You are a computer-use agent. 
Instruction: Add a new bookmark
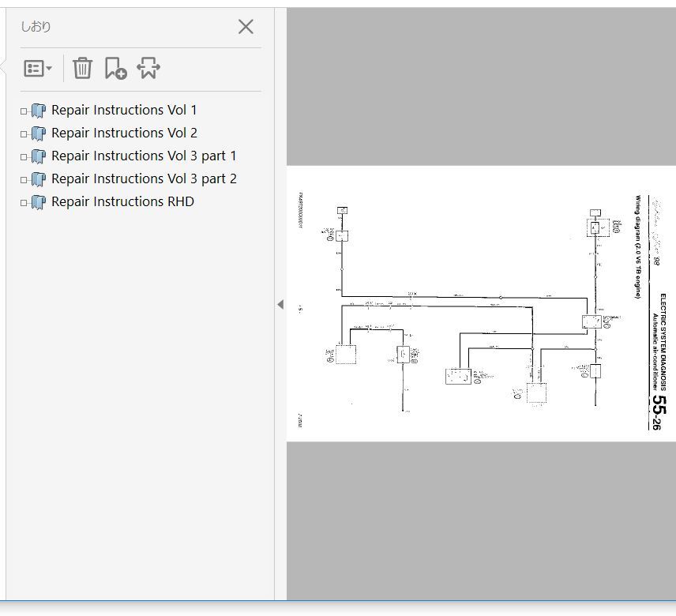coord(115,69)
